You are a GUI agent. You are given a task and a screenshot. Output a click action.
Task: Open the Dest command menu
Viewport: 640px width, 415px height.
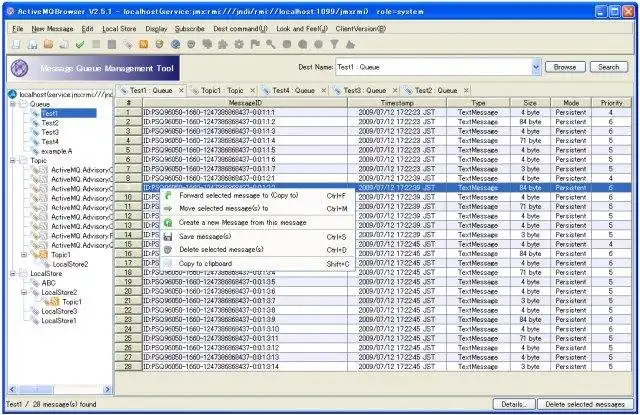click(x=240, y=29)
